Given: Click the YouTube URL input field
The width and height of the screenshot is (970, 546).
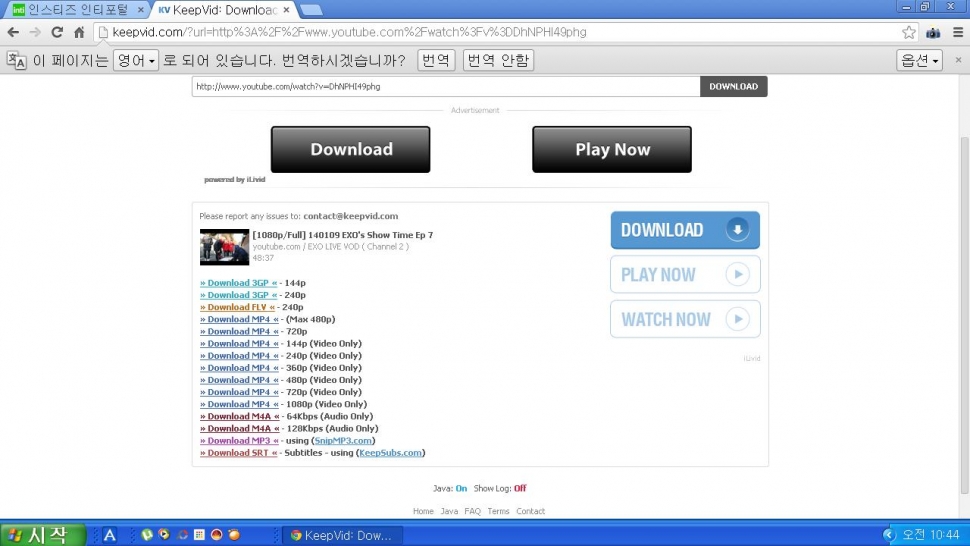Looking at the screenshot, I should [x=445, y=87].
